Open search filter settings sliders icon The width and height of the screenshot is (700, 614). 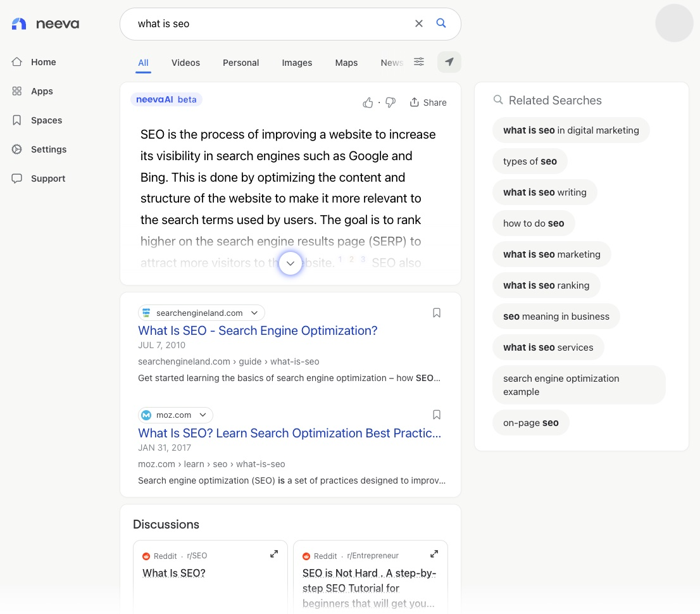(419, 61)
